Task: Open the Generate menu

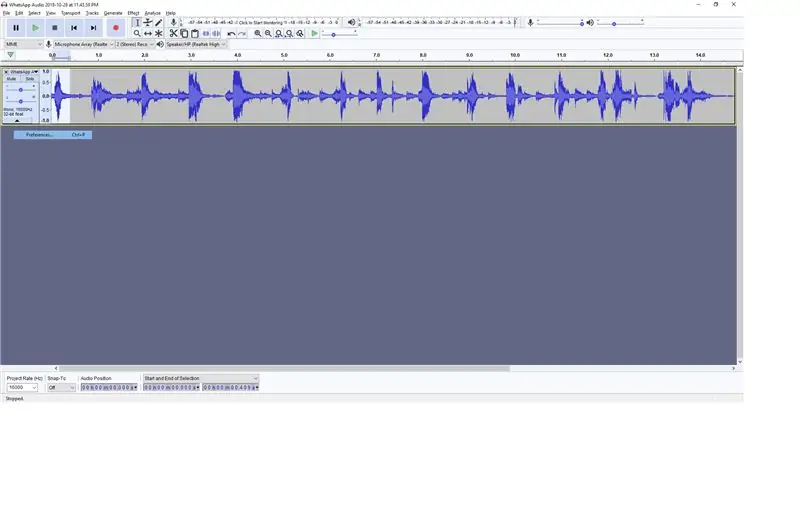Action: [x=113, y=13]
